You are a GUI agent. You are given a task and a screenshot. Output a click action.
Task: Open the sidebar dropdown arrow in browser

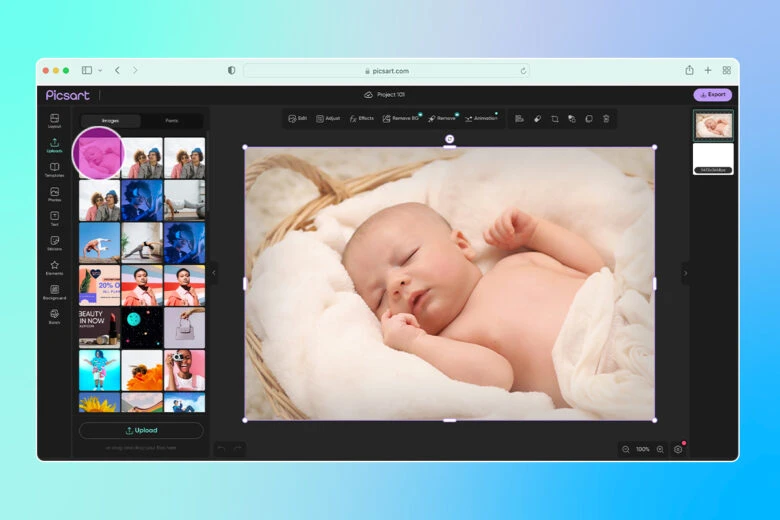point(100,71)
